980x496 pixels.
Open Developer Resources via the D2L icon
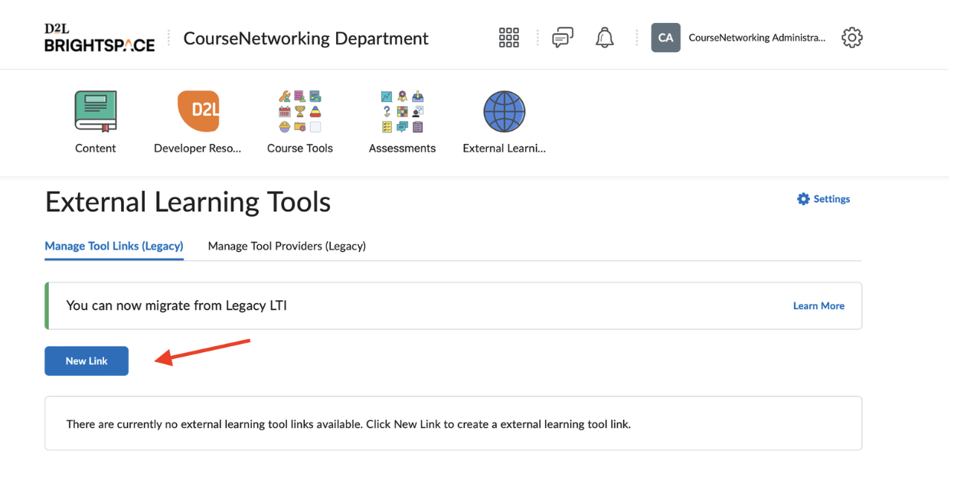click(198, 112)
